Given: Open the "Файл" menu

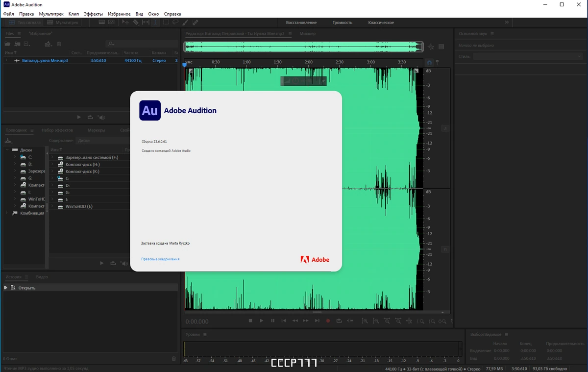Looking at the screenshot, I should (x=9, y=14).
